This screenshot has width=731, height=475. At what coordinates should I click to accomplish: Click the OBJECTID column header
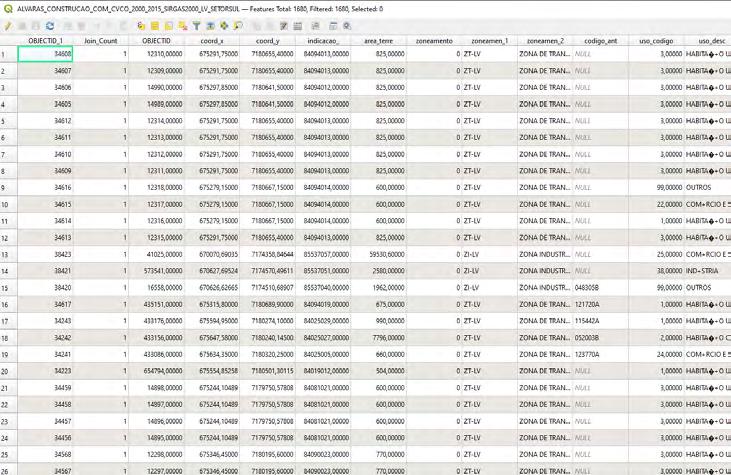click(156, 41)
